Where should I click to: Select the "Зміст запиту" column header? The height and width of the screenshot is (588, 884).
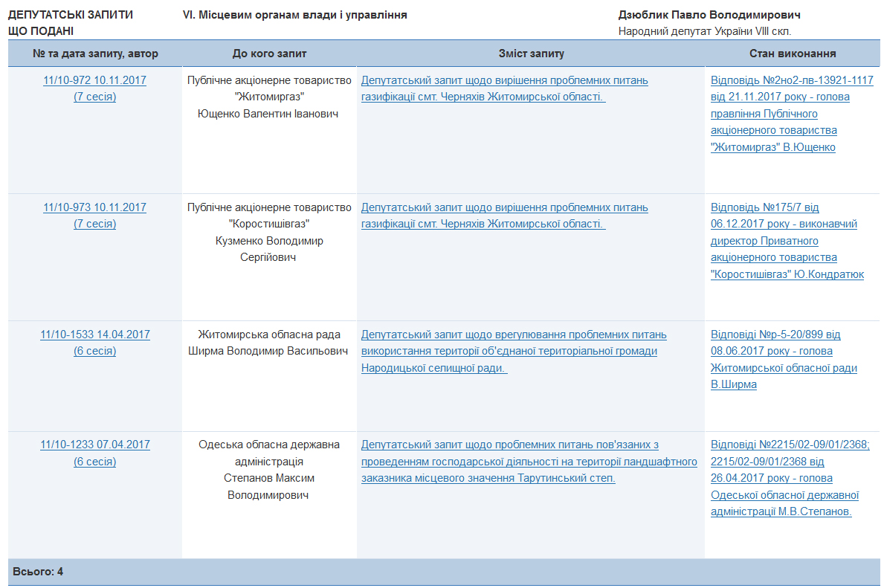click(531, 54)
